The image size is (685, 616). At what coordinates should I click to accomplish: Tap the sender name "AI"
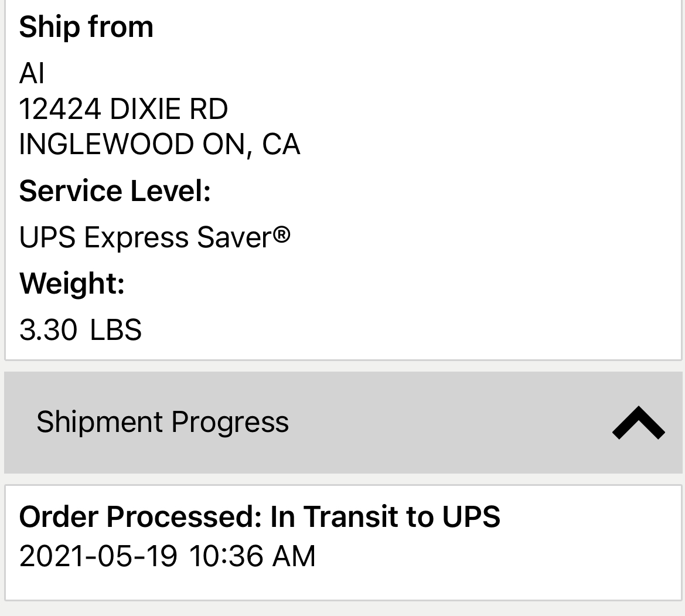[x=32, y=73]
